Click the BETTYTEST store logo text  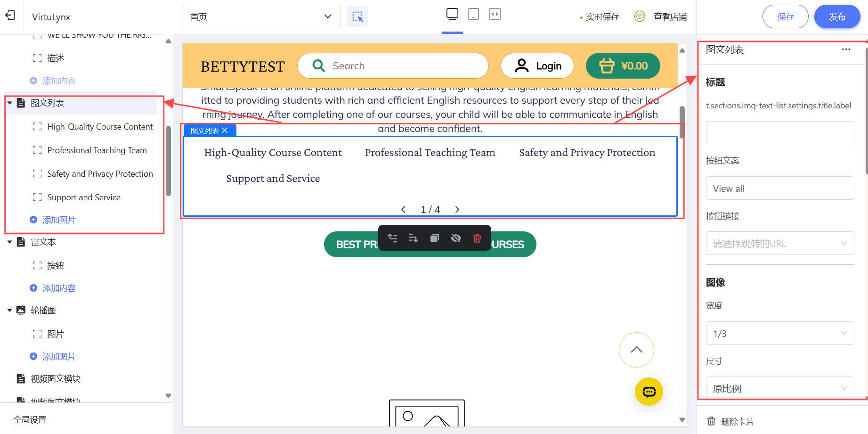pos(243,66)
